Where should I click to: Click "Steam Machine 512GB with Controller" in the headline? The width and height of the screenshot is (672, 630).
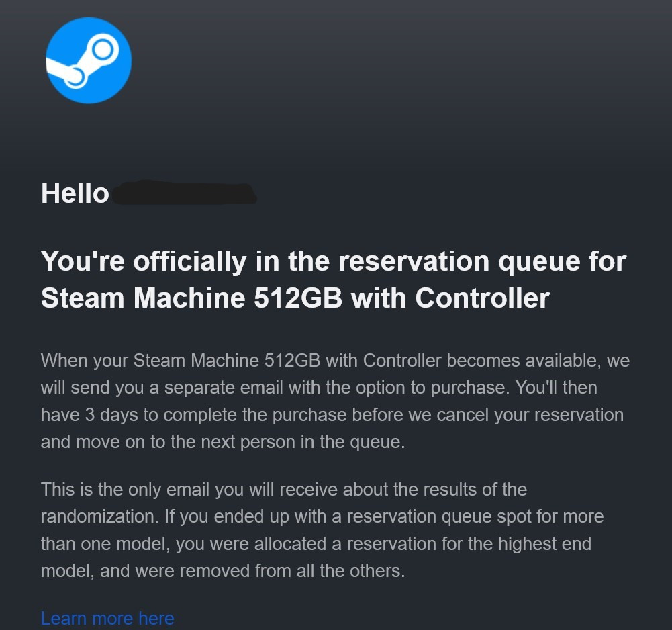pos(295,298)
